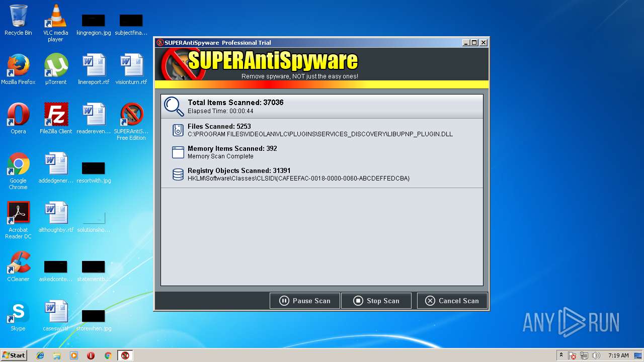
Task: Click the LIBUPNP_PLUGIN.DLL file path text
Action: click(x=320, y=134)
